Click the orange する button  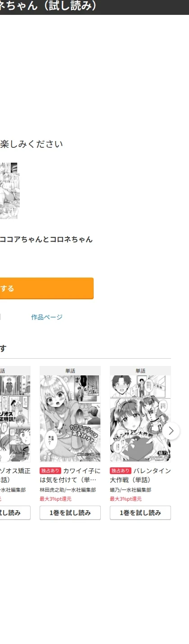[x=46, y=288]
